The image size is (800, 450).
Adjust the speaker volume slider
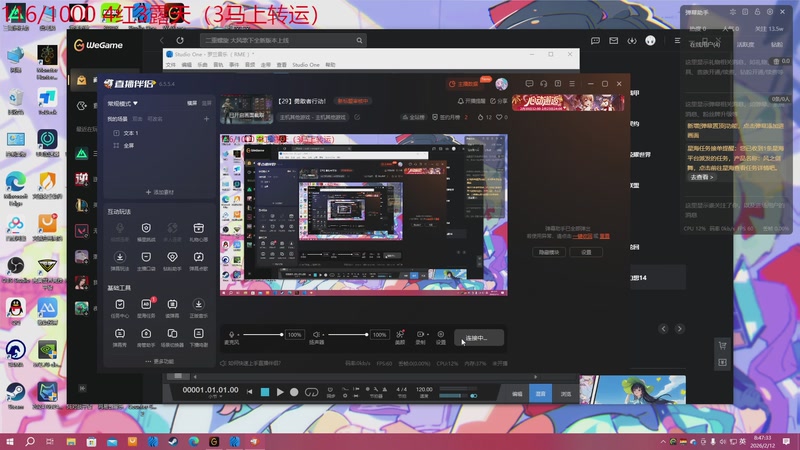(347, 335)
